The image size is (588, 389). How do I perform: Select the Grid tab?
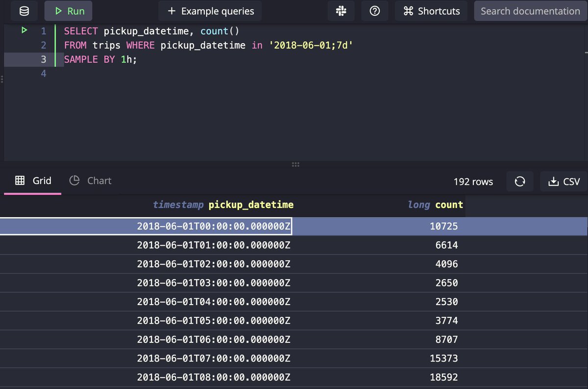[42, 181]
